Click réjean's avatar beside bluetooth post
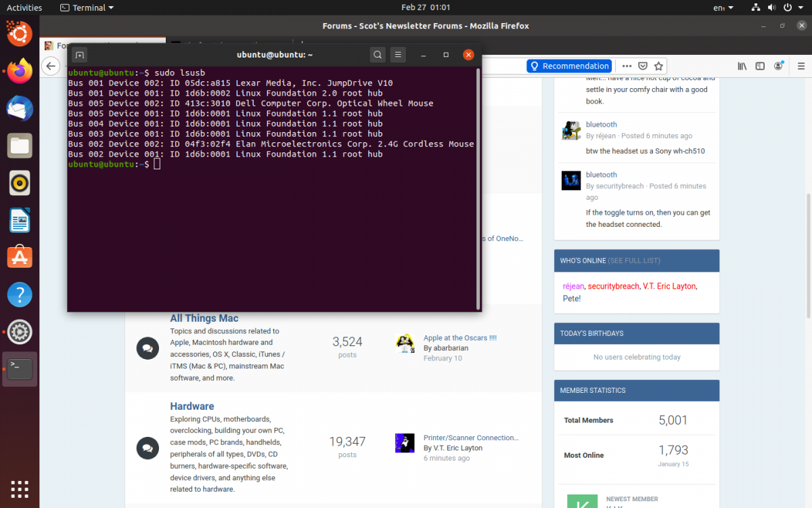Image resolution: width=812 pixels, height=508 pixels. [x=571, y=131]
